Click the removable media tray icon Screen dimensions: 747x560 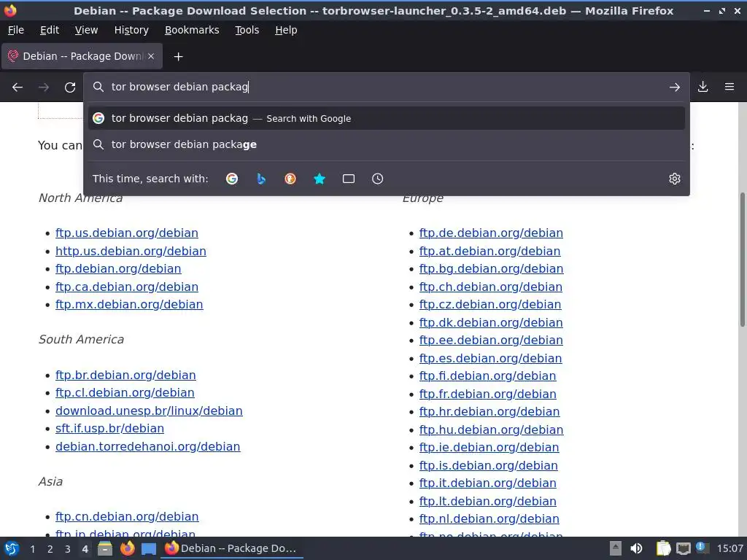click(616, 548)
